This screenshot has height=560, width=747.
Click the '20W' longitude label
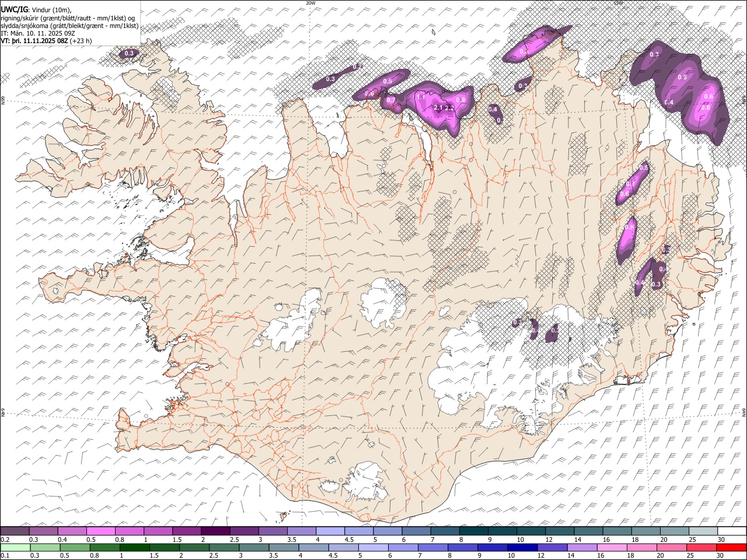(310, 3)
